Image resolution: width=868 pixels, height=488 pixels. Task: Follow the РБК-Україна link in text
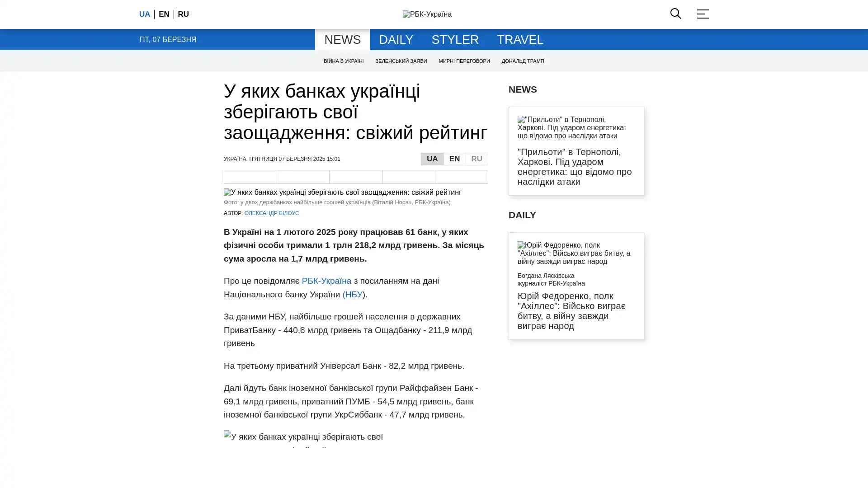click(x=326, y=281)
